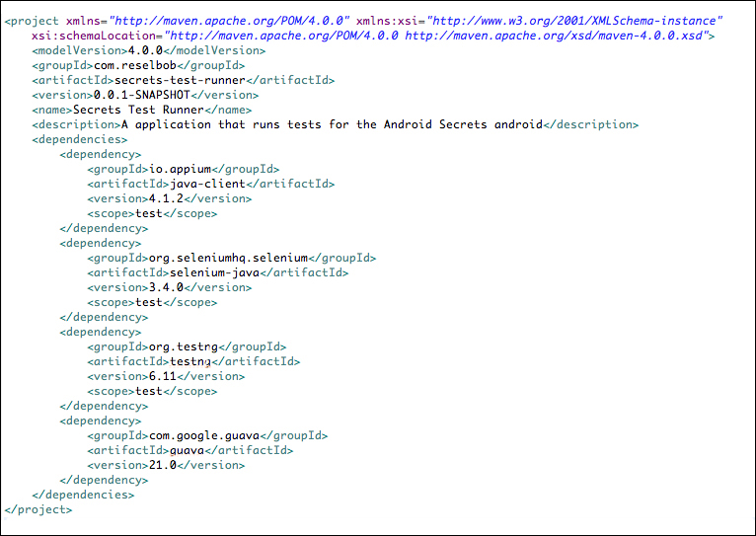This screenshot has height=536, width=756.
Task: Click the version 0.0.1-SNAPSHOT text
Action: coord(142,95)
